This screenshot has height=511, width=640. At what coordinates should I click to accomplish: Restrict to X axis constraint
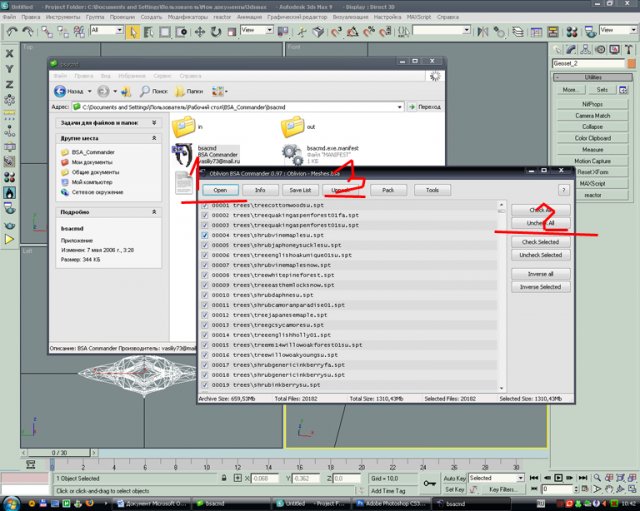pos(9,53)
